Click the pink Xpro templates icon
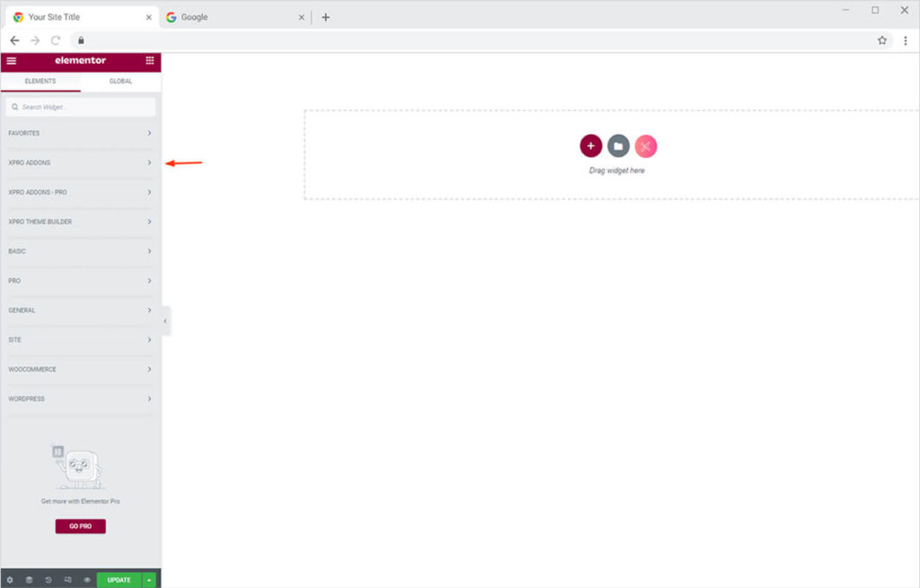The width and height of the screenshot is (920, 588). [x=646, y=146]
